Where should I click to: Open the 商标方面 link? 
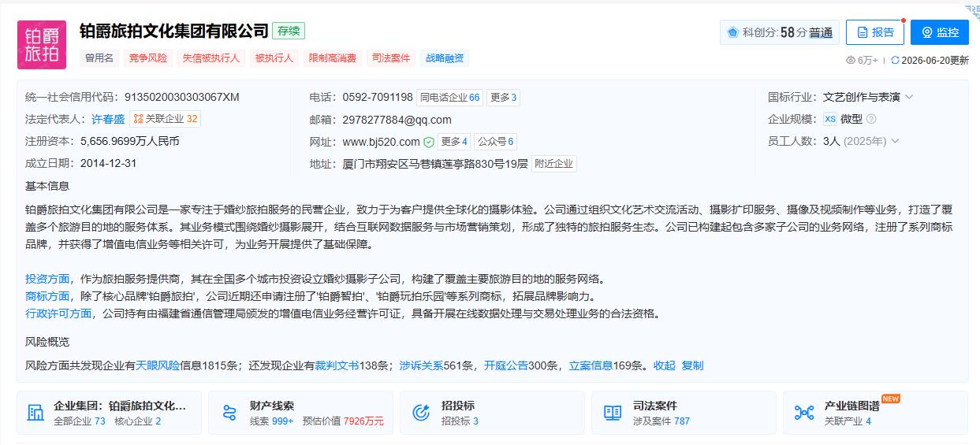point(47,296)
